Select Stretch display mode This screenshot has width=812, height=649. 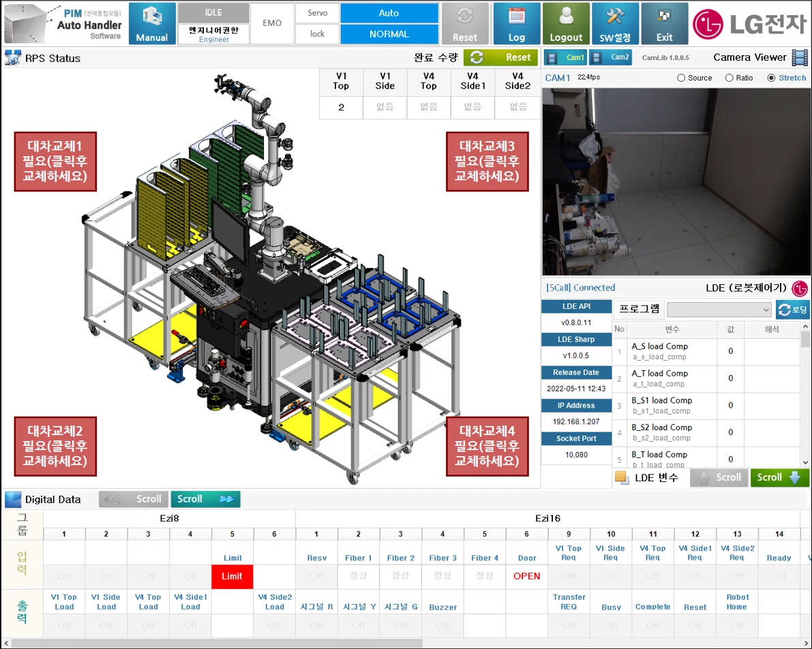pyautogui.click(x=787, y=78)
